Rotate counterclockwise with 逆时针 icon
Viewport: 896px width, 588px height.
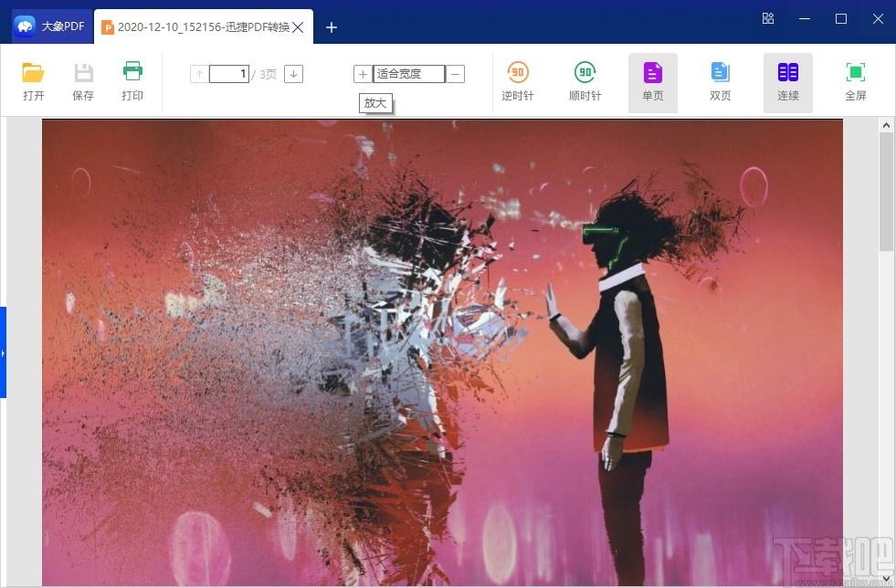pos(518,83)
